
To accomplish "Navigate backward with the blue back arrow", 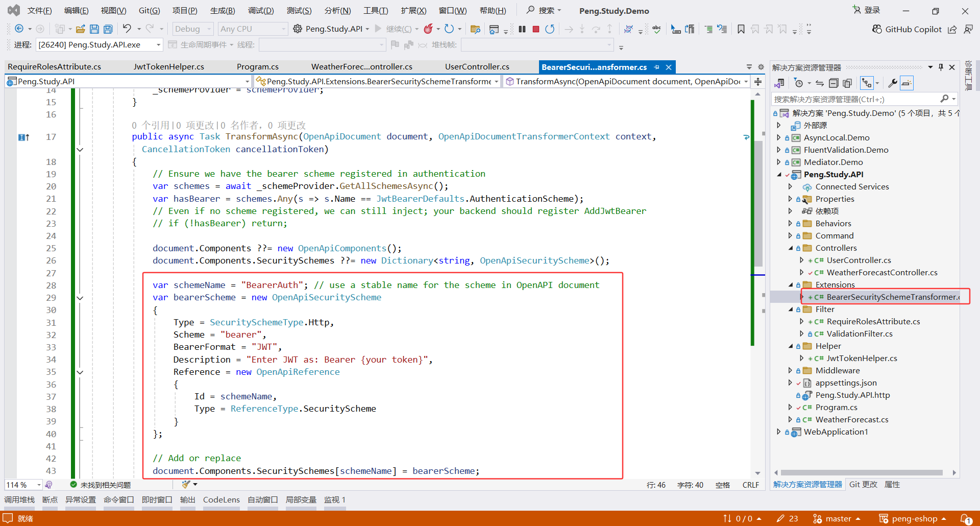I will coord(19,29).
